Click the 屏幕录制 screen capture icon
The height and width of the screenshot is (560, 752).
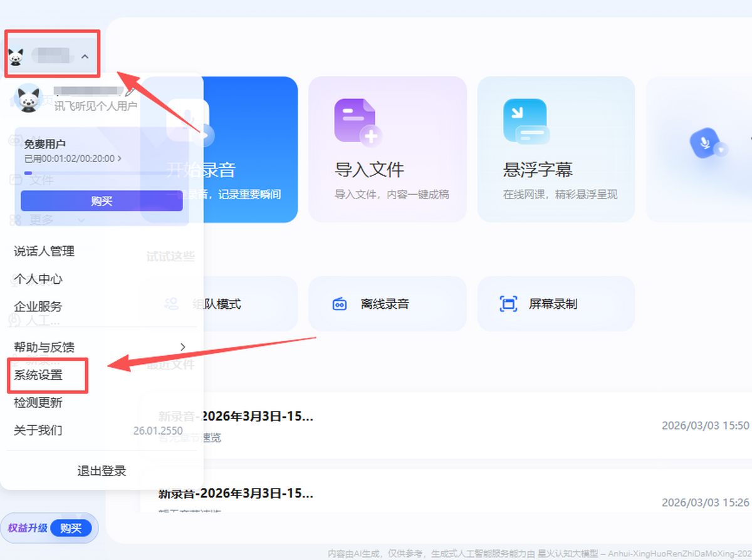[x=508, y=304]
